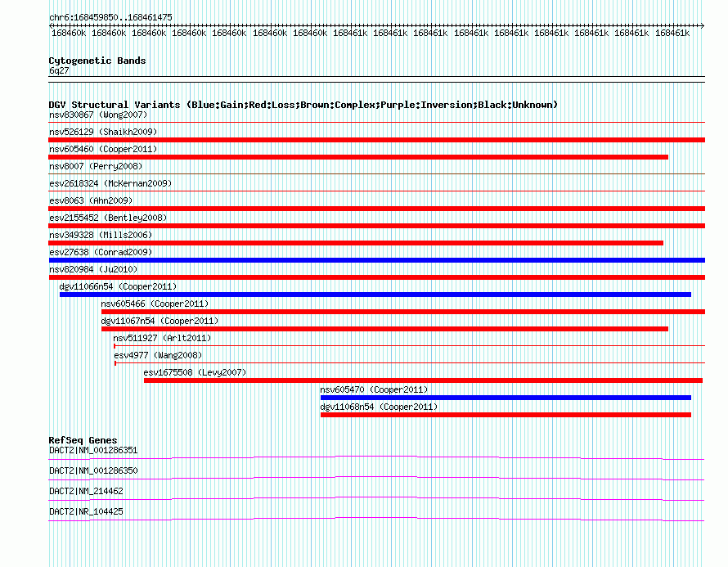
Task: Select the dgv11067n54 (Cooper2011) label
Action: (160, 321)
